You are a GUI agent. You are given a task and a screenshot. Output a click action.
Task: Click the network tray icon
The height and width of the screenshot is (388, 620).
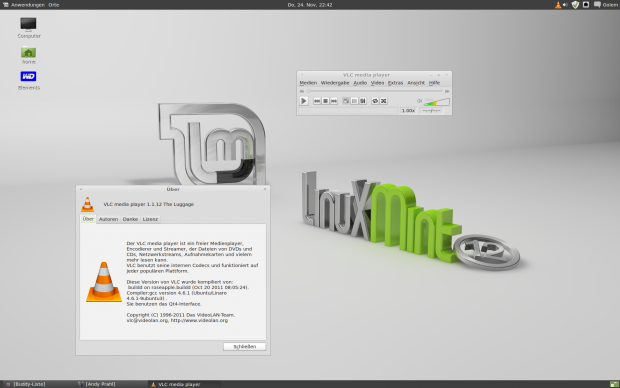tap(586, 5)
